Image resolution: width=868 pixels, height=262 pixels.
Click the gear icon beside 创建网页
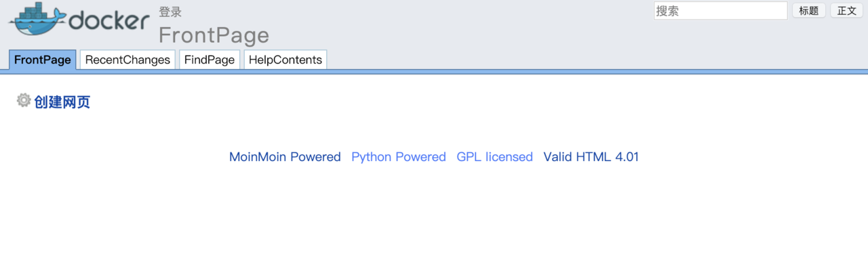tap(24, 100)
